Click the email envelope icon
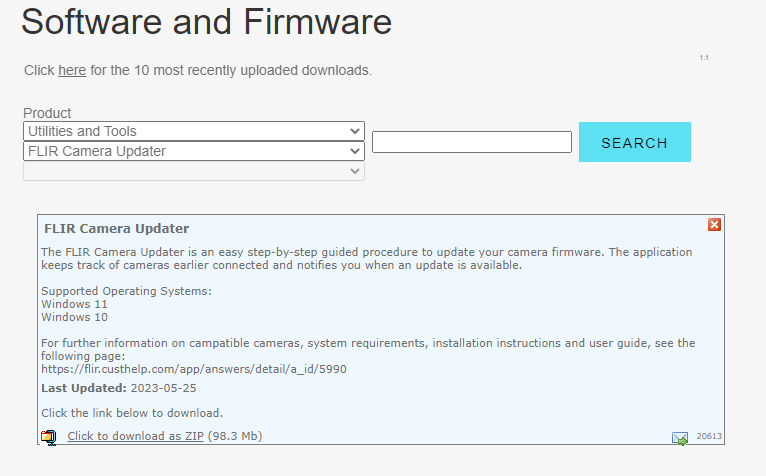Viewport: 766px width, 476px height. (x=680, y=438)
